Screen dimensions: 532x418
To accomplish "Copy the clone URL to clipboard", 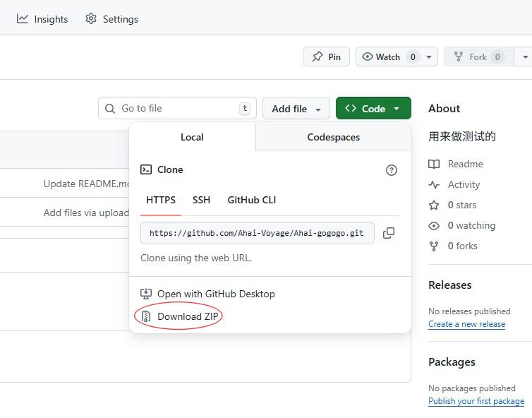I will pyautogui.click(x=389, y=233).
